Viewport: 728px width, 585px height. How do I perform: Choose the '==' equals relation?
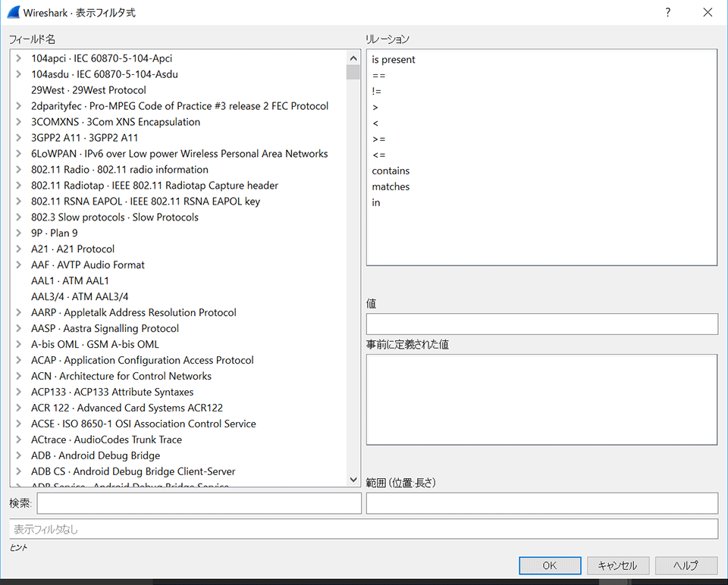(x=379, y=76)
